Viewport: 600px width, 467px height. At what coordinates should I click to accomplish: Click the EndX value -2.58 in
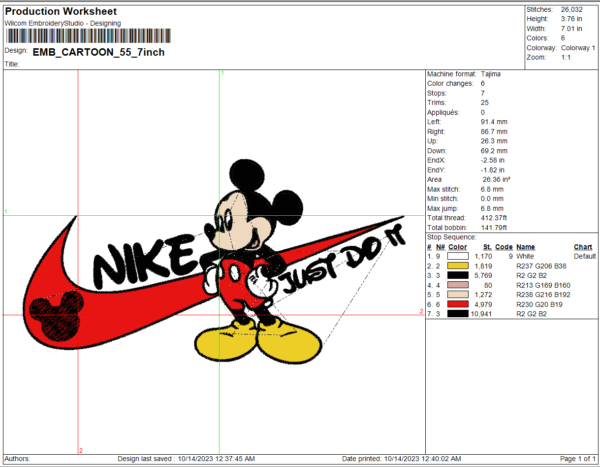pos(492,160)
